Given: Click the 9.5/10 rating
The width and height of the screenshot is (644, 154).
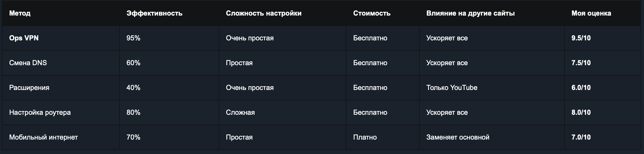Looking at the screenshot, I should click(x=581, y=38).
